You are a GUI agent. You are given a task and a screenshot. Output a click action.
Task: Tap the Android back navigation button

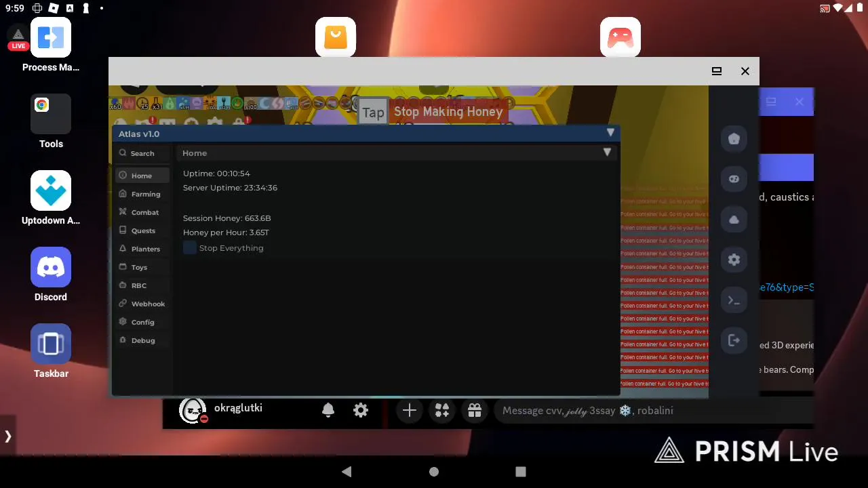(x=347, y=472)
